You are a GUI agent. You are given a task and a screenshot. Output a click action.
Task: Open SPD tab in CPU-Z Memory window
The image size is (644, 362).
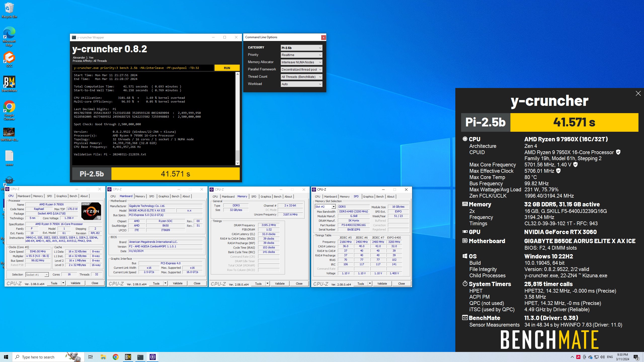pyautogui.click(x=254, y=197)
